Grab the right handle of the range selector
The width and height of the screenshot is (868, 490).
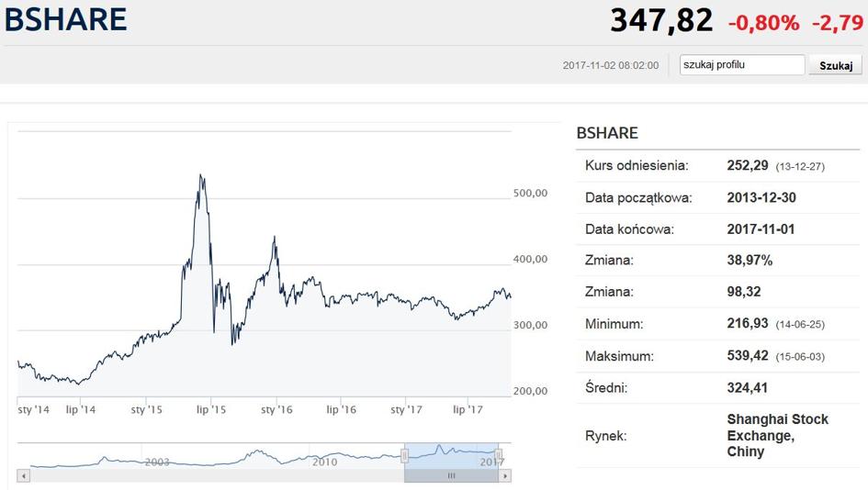[x=499, y=455]
